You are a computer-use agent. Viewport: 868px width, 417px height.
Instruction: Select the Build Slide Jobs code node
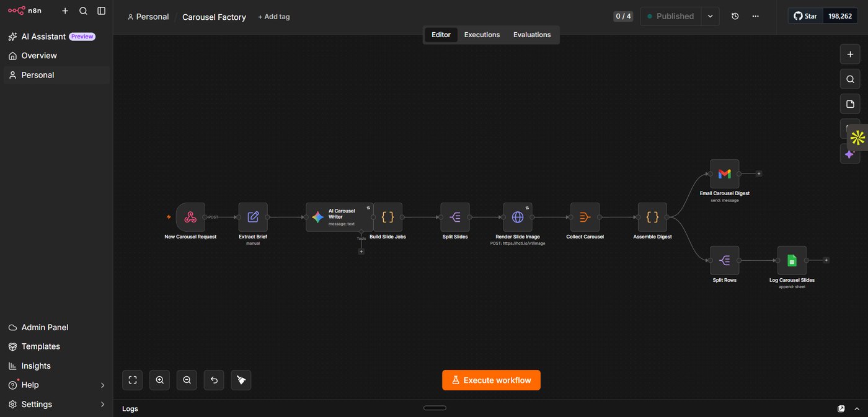click(387, 217)
